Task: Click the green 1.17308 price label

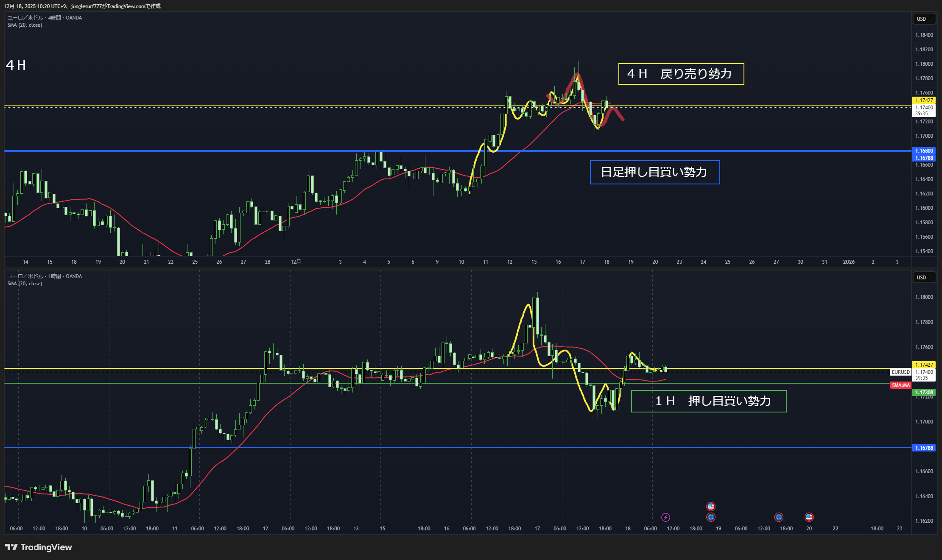Action: pos(923,393)
